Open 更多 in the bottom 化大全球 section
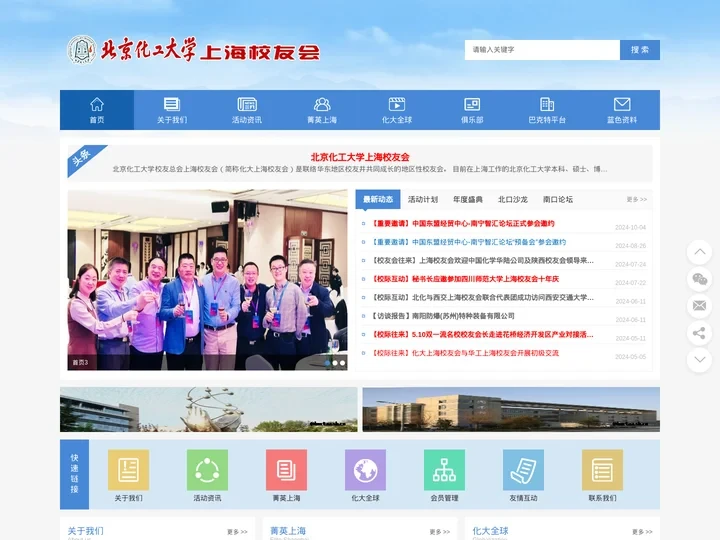720x540 pixels. coord(642,532)
